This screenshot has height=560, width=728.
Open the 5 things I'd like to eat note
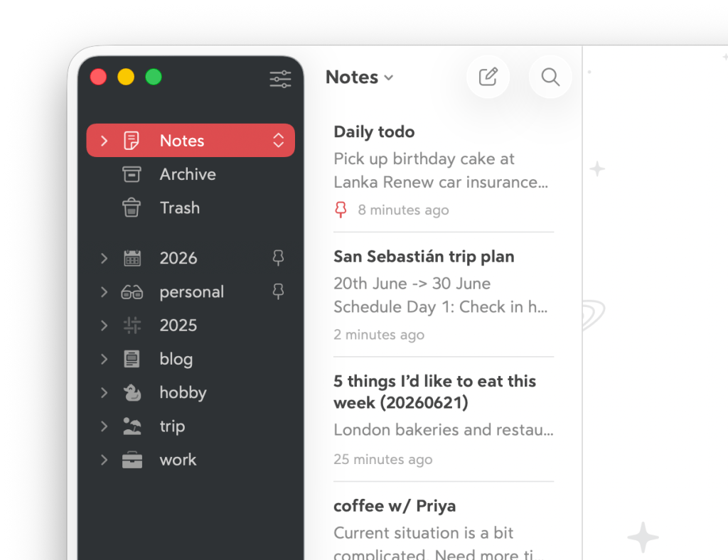click(x=444, y=419)
